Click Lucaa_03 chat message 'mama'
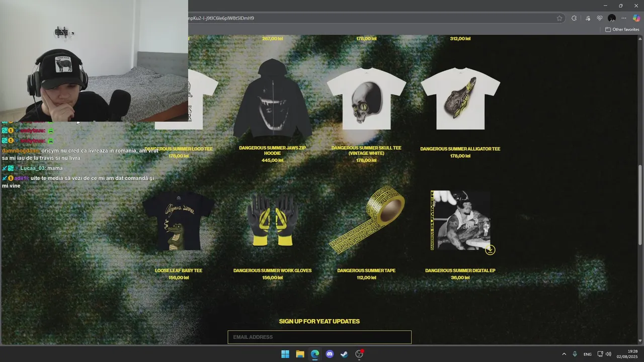Viewport: 644px width, 362px height. pyautogui.click(x=32, y=168)
